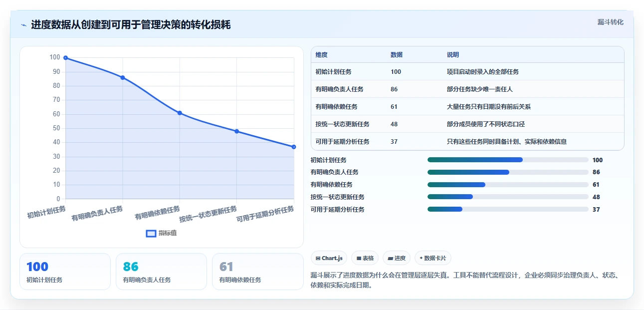644x310 pixels.
Task: Click description 只有这些任务同时具备计划、实际和依赖信息
Action: pyautogui.click(x=507, y=142)
